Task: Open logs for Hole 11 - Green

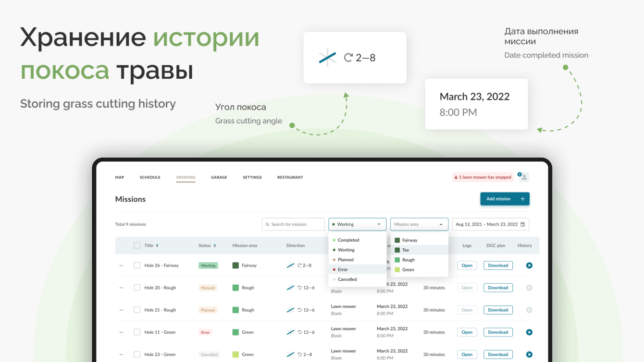Action: pos(467,332)
